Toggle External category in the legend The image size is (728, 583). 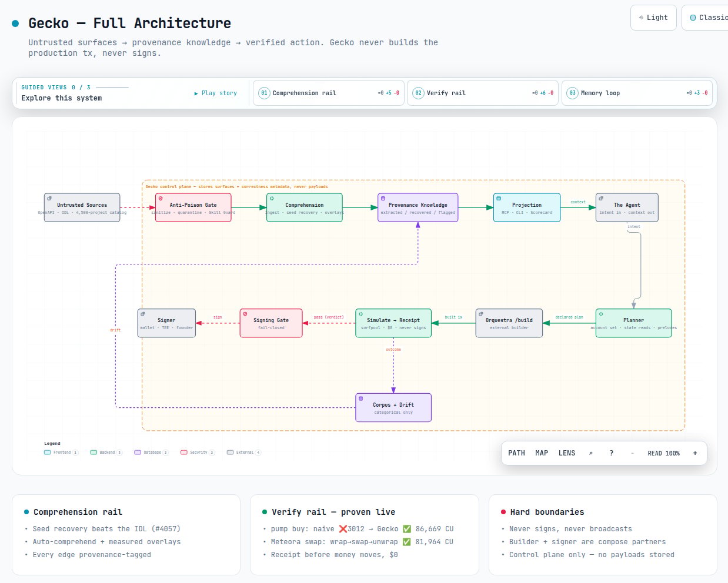(243, 453)
